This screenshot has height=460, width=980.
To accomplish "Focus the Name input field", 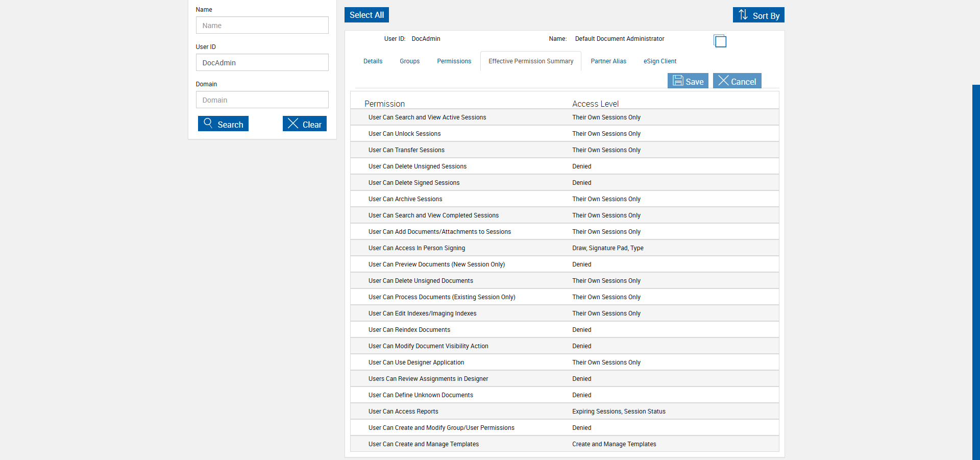I will pyautogui.click(x=262, y=25).
